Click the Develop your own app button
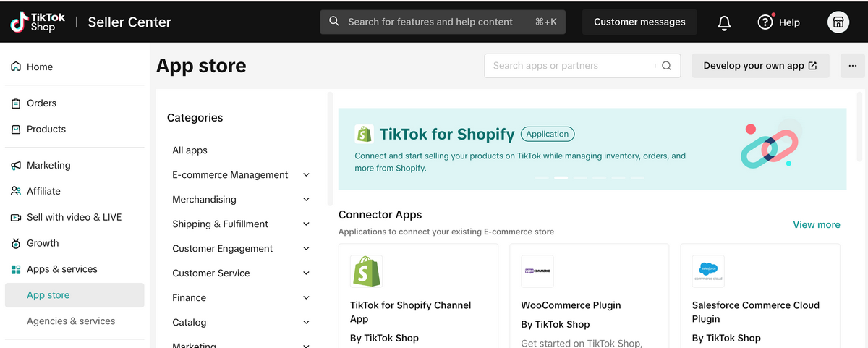The image size is (868, 348). point(760,66)
